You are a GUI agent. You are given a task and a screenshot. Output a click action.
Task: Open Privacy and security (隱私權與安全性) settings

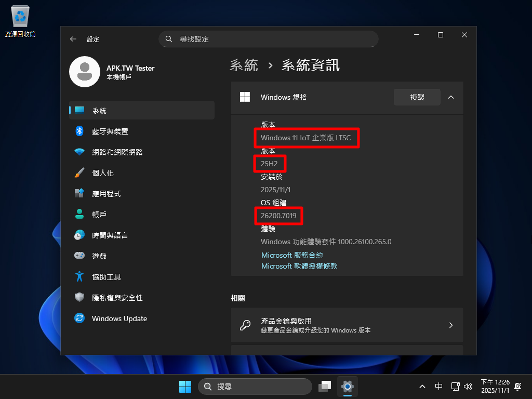pos(117,298)
